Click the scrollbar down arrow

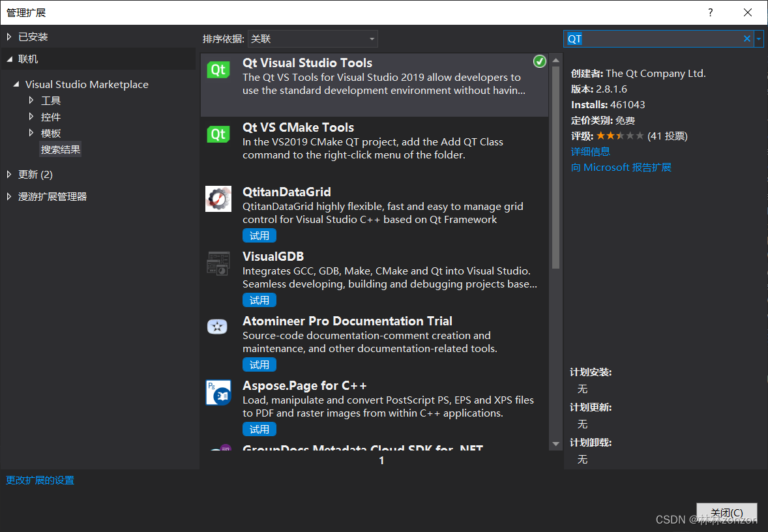555,444
